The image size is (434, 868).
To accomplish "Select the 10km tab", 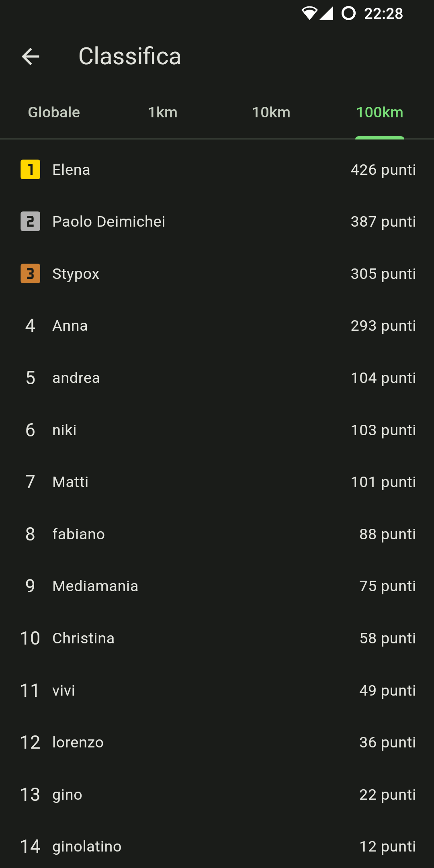I will click(271, 113).
